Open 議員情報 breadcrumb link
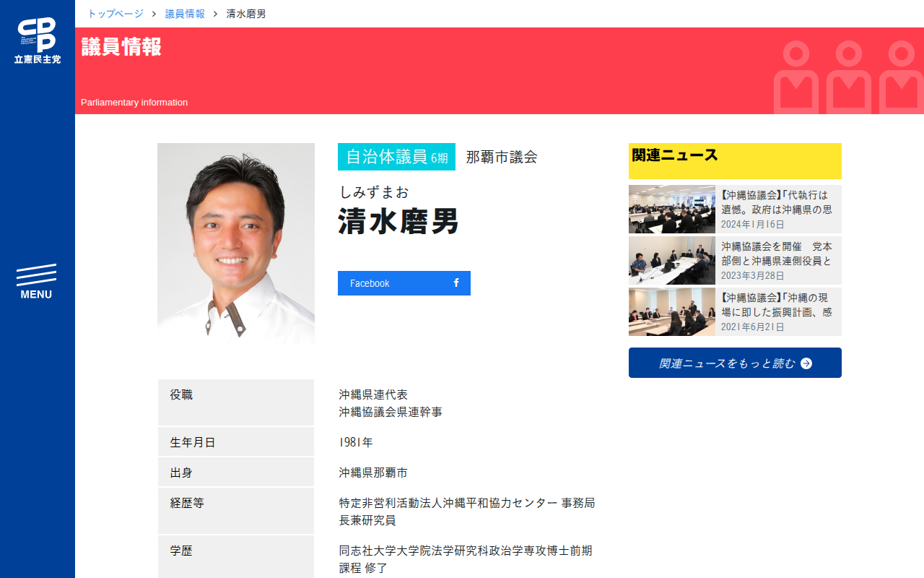The height and width of the screenshot is (578, 924). click(x=185, y=14)
